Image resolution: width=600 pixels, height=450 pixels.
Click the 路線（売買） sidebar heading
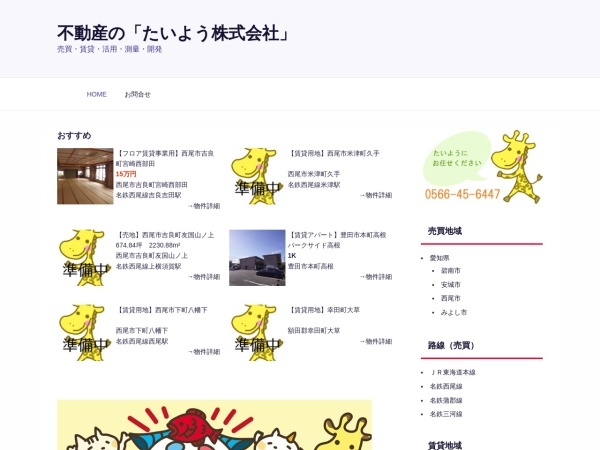coord(452,346)
